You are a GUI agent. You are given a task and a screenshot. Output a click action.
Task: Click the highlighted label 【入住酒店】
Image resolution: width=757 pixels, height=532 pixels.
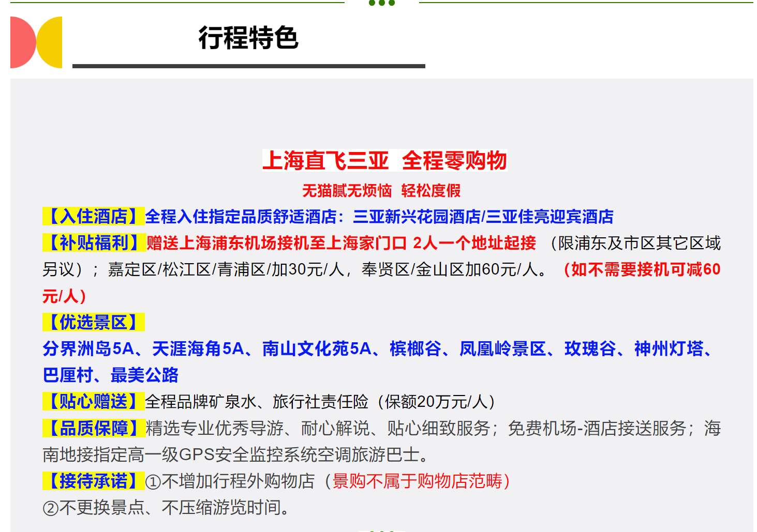tap(93, 216)
